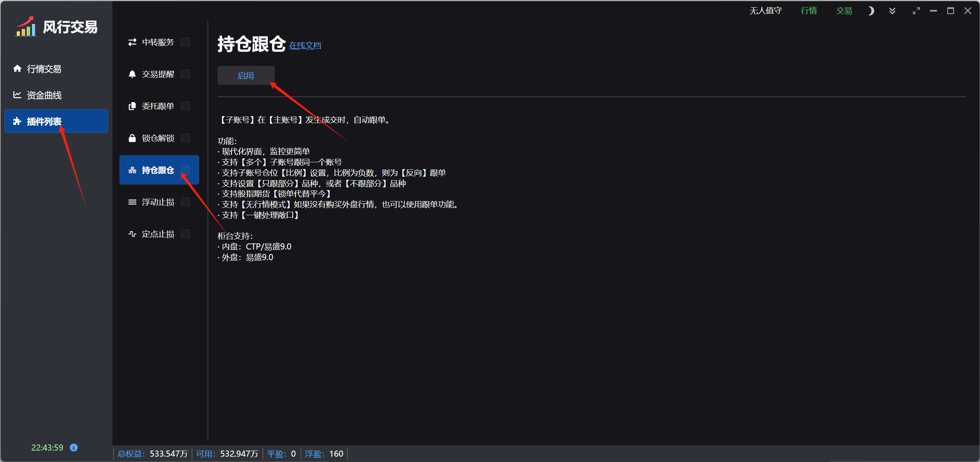Click the 总权益 status bar value

(x=168, y=454)
